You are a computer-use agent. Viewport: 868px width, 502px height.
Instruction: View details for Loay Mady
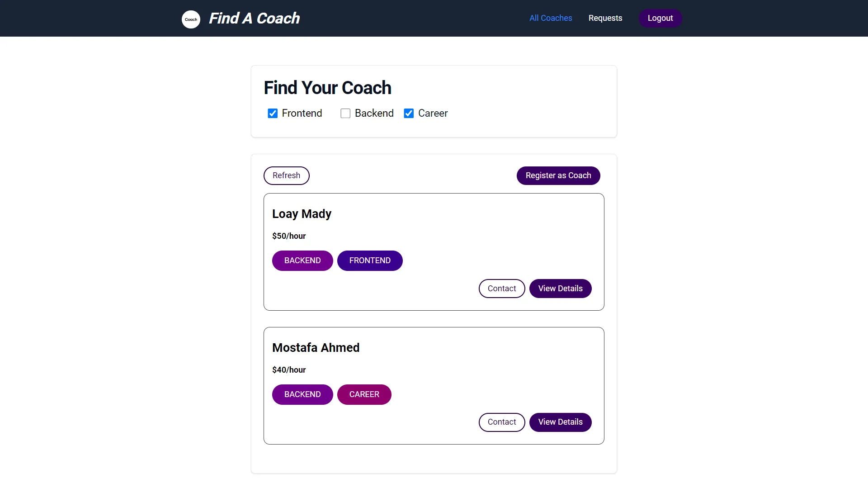click(x=561, y=288)
